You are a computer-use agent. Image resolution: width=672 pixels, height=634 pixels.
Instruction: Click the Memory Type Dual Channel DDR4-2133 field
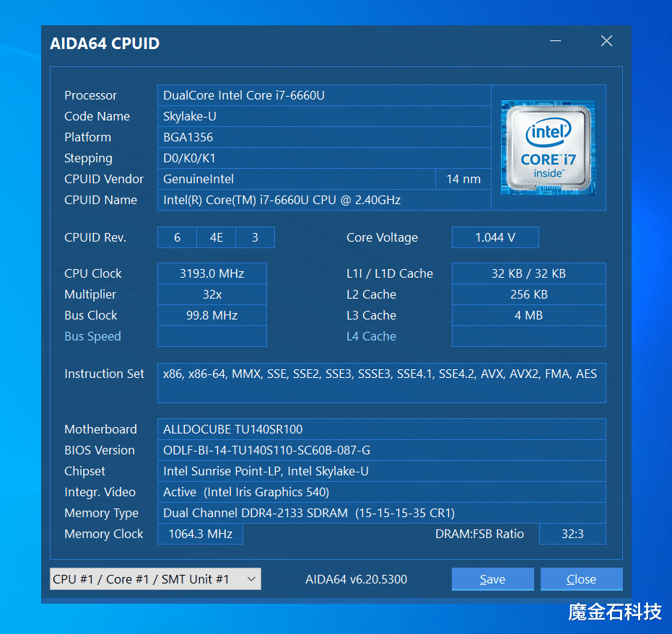coord(382,514)
